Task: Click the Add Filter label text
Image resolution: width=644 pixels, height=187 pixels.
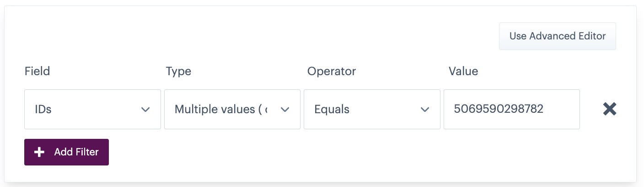Action: click(x=76, y=152)
